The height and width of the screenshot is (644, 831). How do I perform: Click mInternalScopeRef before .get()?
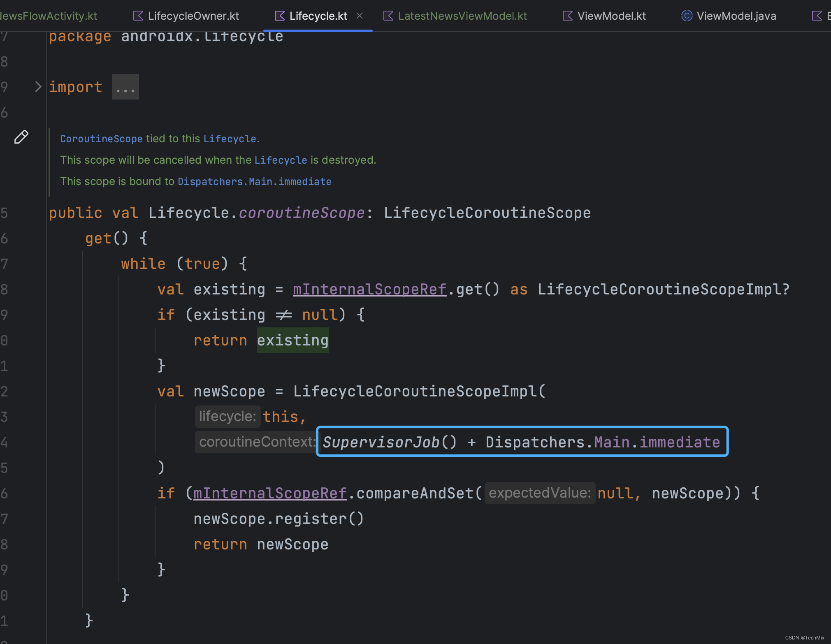[369, 290]
